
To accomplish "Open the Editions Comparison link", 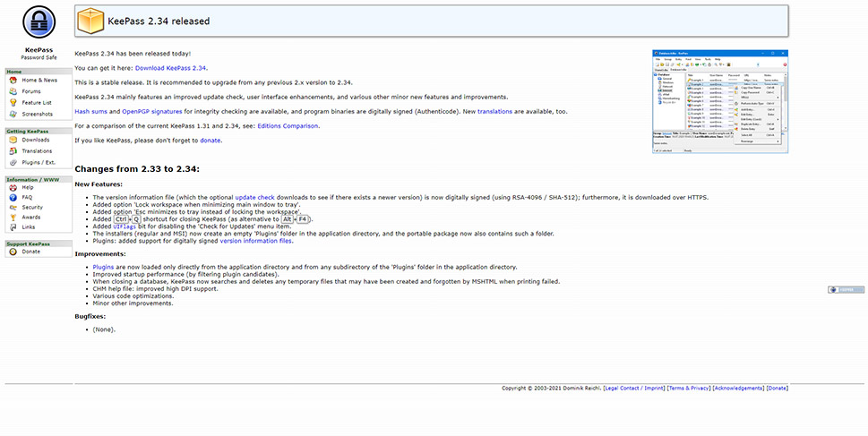I will coord(288,126).
